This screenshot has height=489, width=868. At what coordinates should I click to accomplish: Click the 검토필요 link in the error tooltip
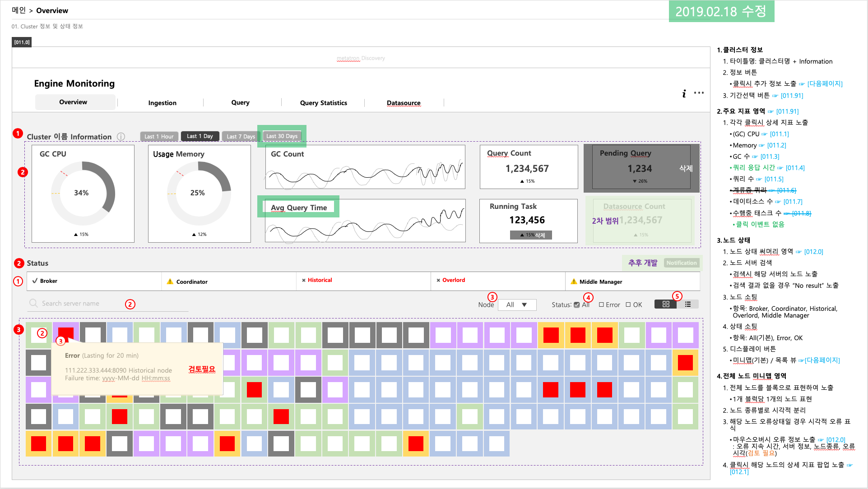tap(201, 369)
